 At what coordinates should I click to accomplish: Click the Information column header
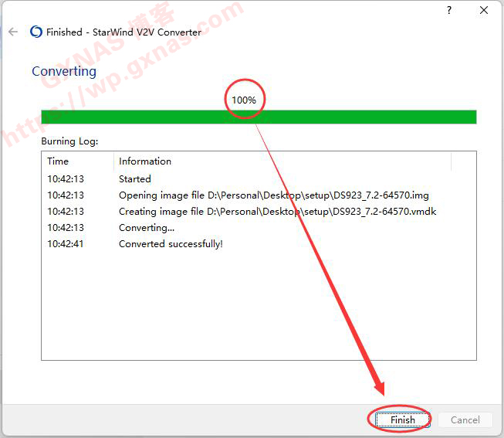click(145, 161)
